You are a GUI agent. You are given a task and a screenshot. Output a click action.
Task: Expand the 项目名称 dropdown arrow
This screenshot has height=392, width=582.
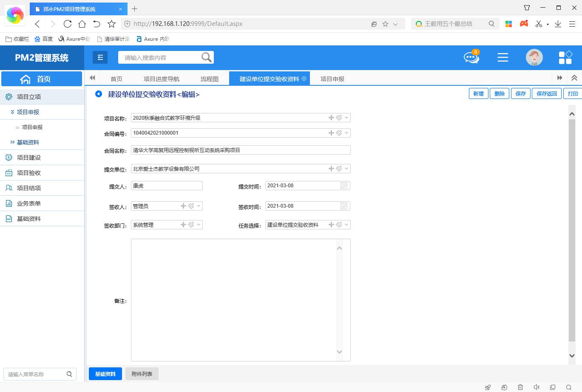[x=347, y=118]
